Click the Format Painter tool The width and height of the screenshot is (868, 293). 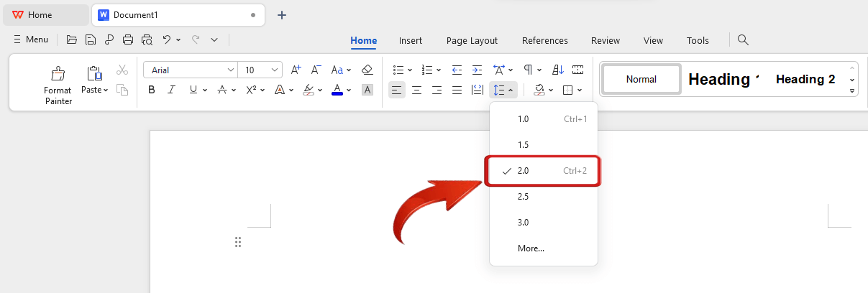pos(58,85)
